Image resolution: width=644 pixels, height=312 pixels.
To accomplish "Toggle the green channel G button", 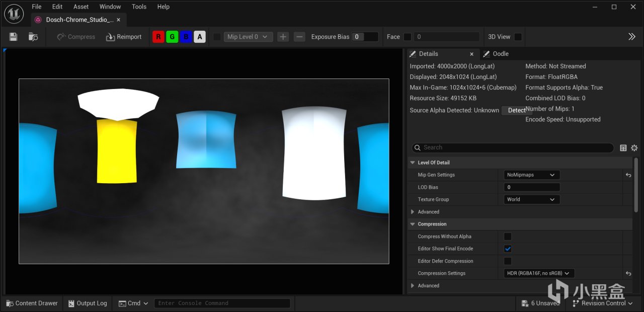I will tap(172, 37).
